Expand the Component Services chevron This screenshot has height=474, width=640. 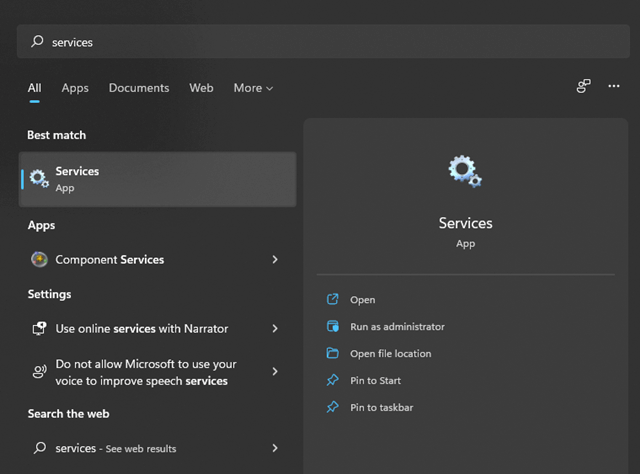point(275,259)
